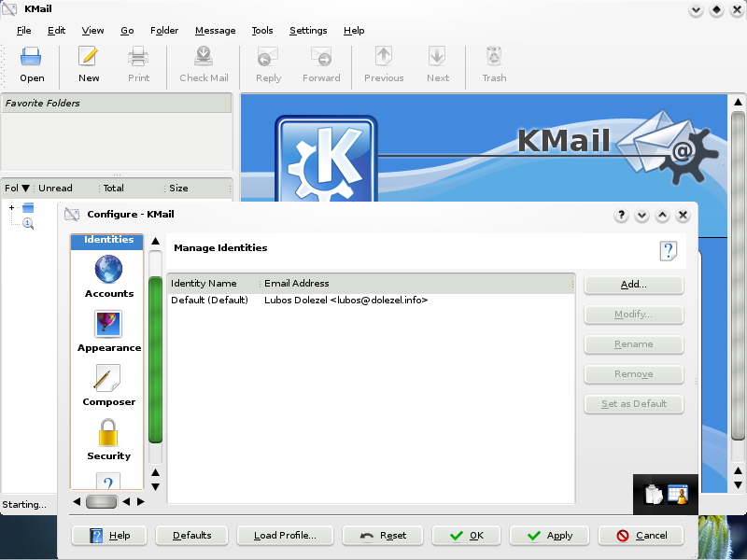Click the Trash toolbar icon
This screenshot has width=747, height=560.
pyautogui.click(x=494, y=65)
